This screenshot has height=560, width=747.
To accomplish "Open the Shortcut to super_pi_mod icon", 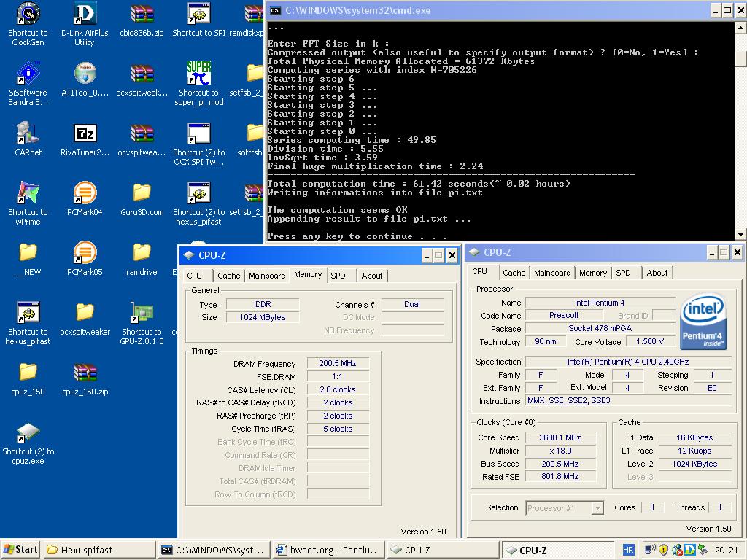I will [x=198, y=74].
